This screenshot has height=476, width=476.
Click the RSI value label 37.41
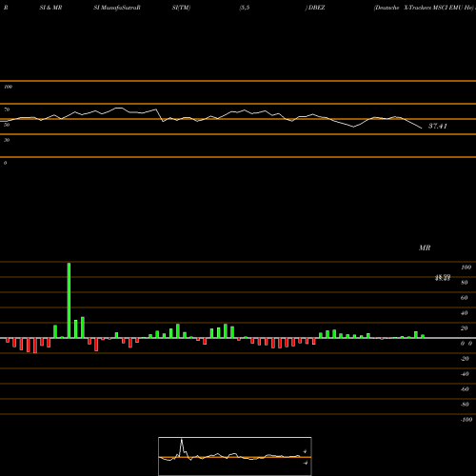tap(438, 126)
